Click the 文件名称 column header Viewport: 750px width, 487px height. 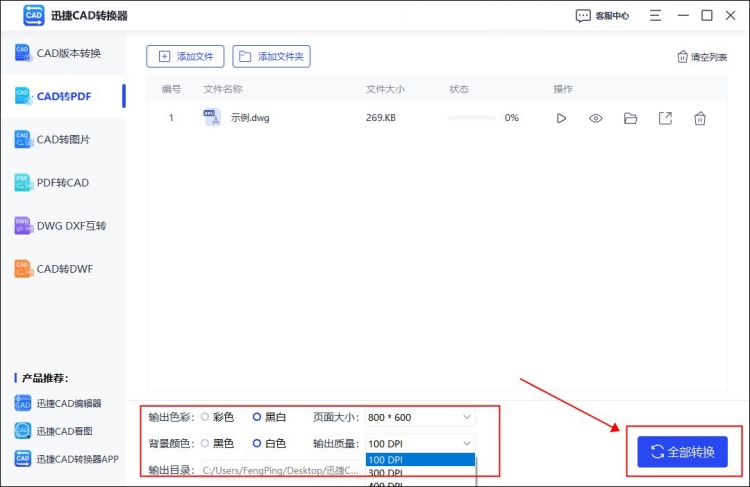tap(223, 89)
